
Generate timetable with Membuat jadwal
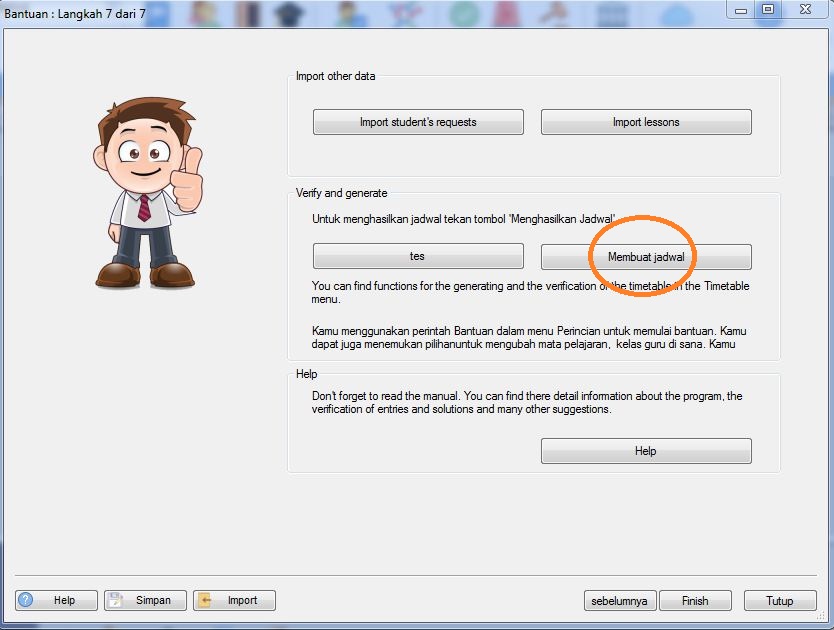click(646, 257)
